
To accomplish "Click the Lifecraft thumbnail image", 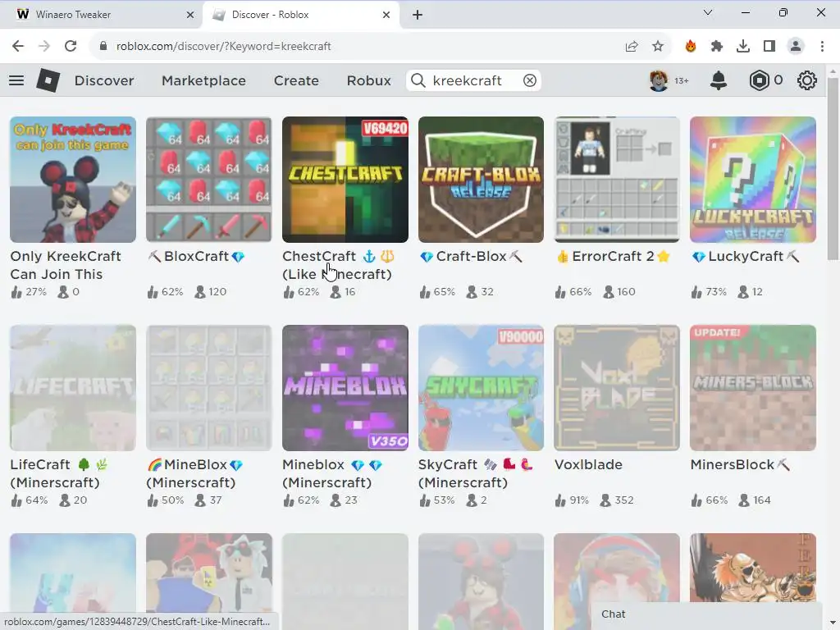I will [73, 388].
